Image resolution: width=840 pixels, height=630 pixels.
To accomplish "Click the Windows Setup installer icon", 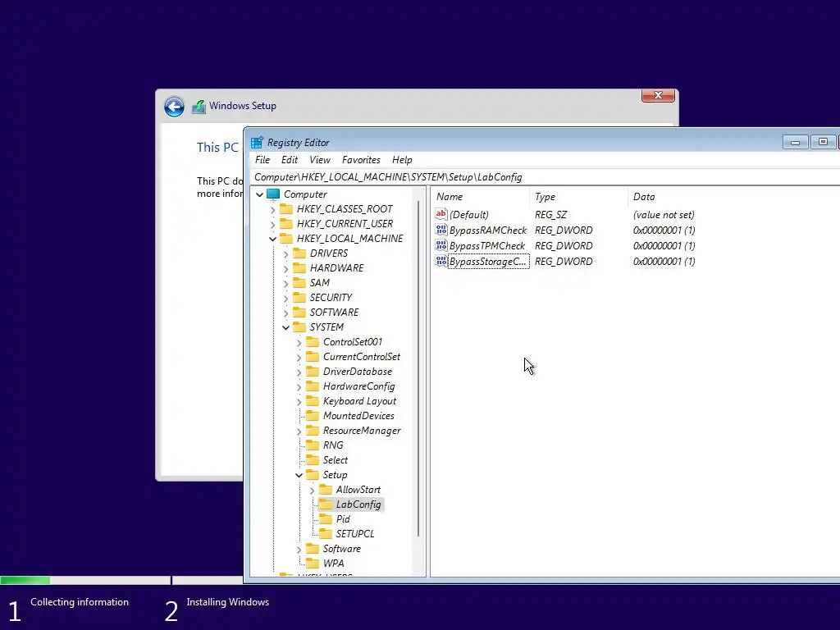I will tap(199, 107).
